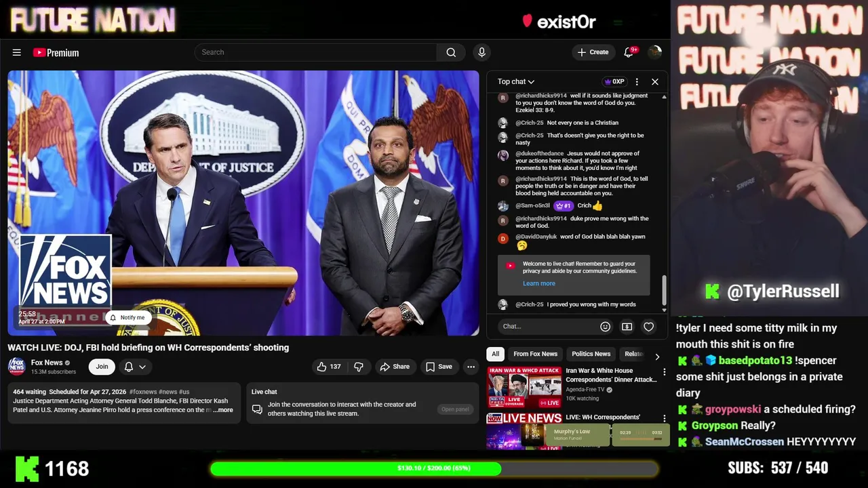Open the notifications bell with 9+ badge
The image size is (868, 488).
(629, 52)
